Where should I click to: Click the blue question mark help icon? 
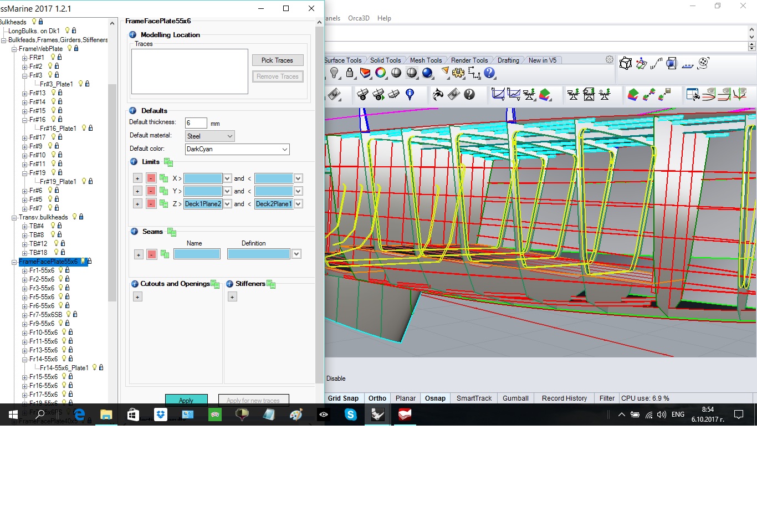(x=489, y=73)
